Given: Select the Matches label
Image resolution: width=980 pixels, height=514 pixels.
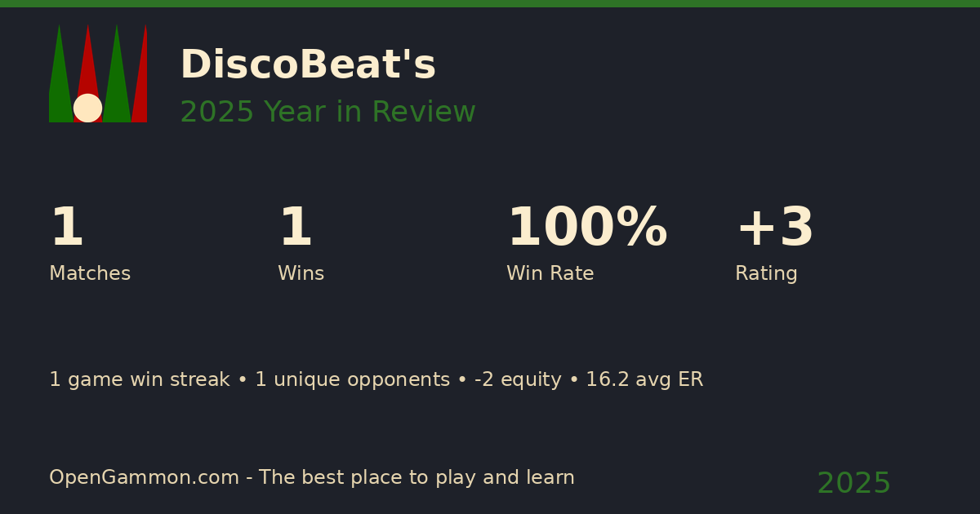Looking at the screenshot, I should [90, 274].
